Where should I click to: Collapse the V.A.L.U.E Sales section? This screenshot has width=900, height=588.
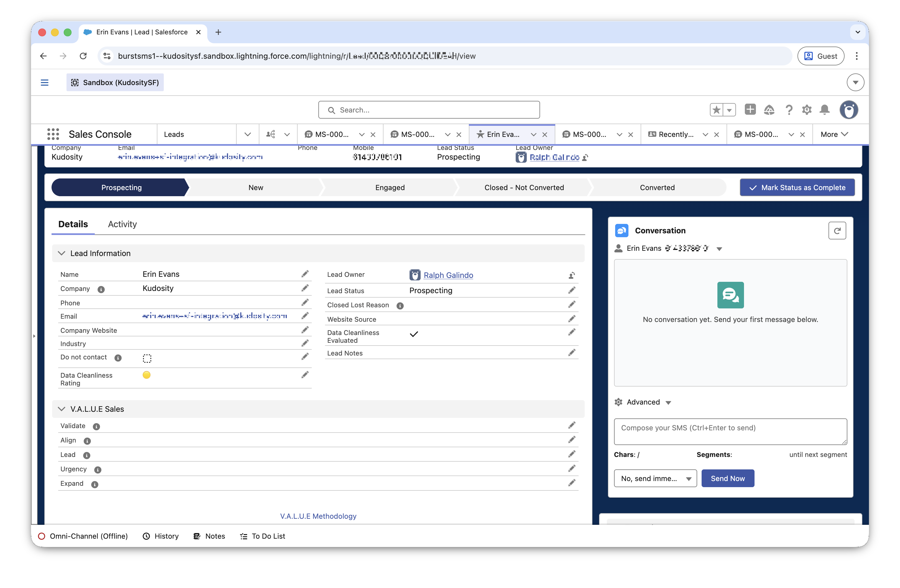pos(62,409)
